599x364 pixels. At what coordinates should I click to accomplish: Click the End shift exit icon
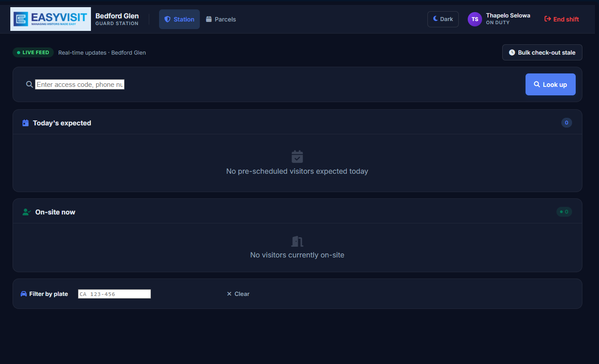click(x=547, y=19)
